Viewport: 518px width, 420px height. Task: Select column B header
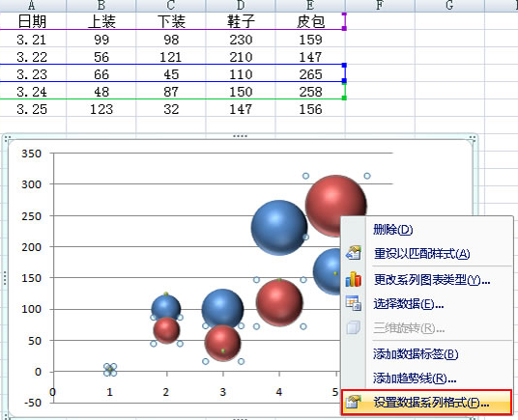click(101, 5)
